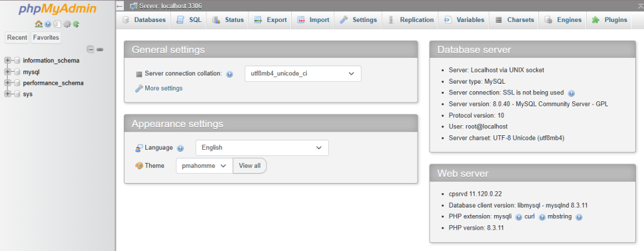Select sys database name in tree
This screenshot has width=644, height=251.
pos(28,94)
